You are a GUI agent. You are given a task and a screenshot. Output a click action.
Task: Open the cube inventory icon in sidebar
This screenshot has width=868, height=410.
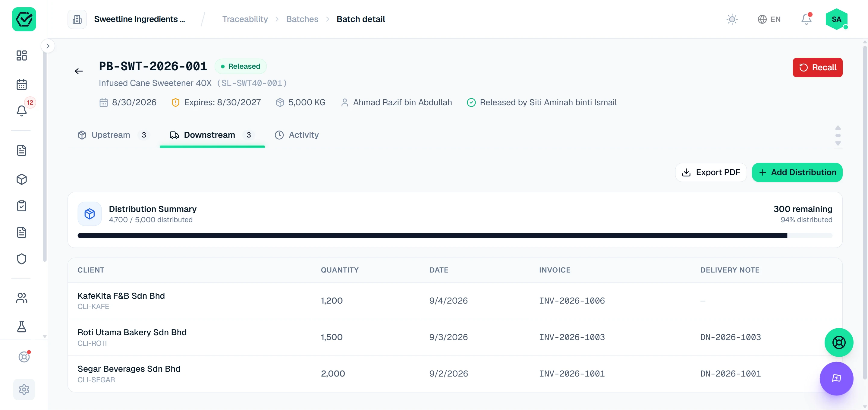click(x=22, y=179)
